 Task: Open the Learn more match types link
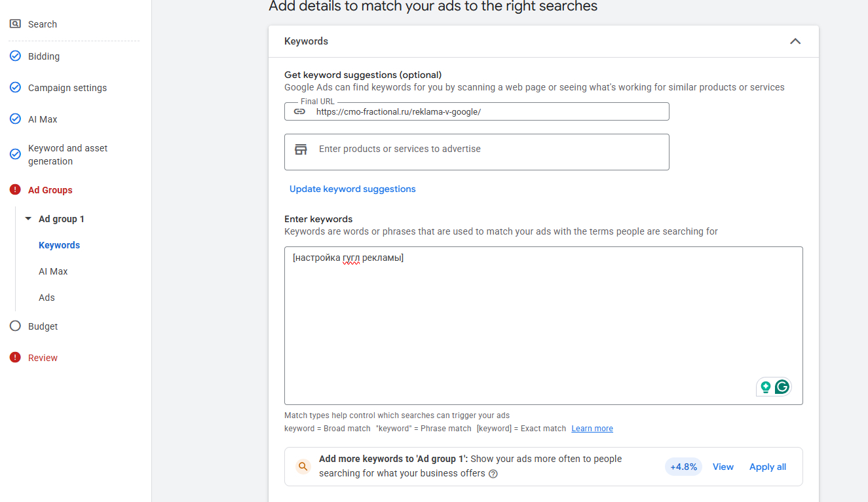click(592, 429)
